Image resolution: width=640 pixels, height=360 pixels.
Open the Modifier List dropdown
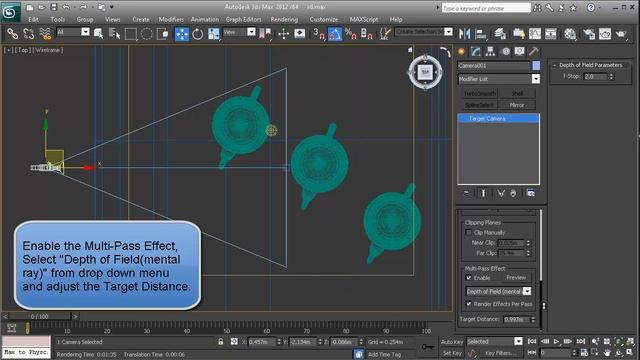point(536,79)
